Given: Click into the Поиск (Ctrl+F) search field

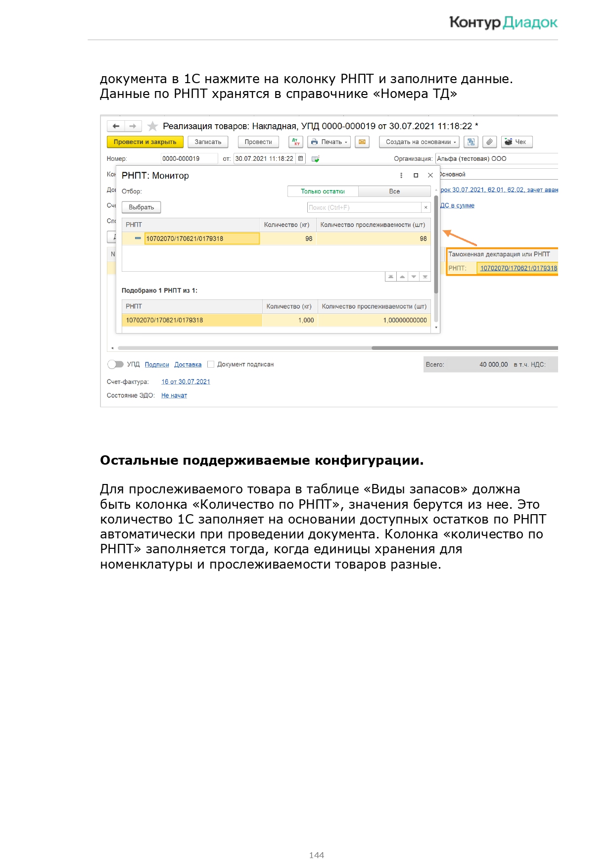Looking at the screenshot, I should pos(364,207).
